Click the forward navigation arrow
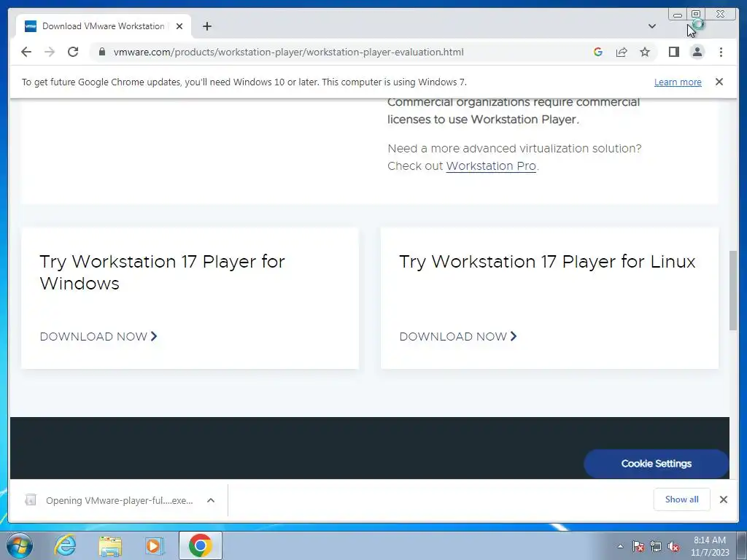This screenshot has width=747, height=560. [x=50, y=52]
